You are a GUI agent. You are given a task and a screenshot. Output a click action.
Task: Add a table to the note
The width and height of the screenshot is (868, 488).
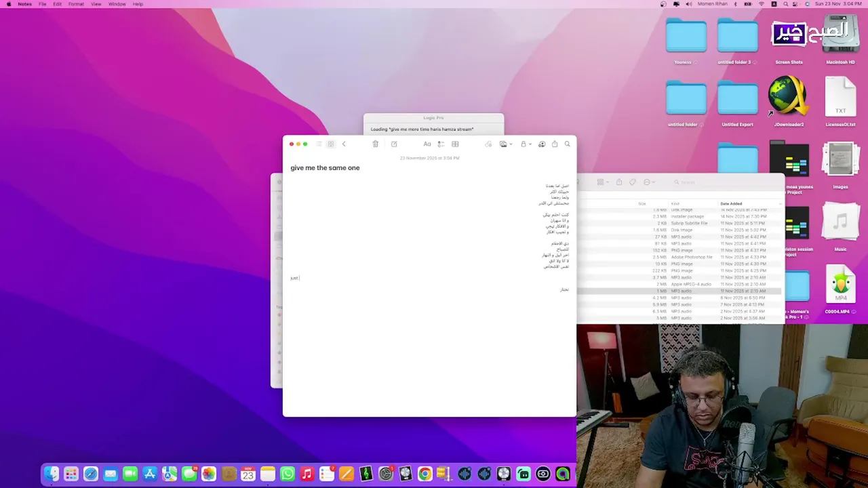coord(455,144)
